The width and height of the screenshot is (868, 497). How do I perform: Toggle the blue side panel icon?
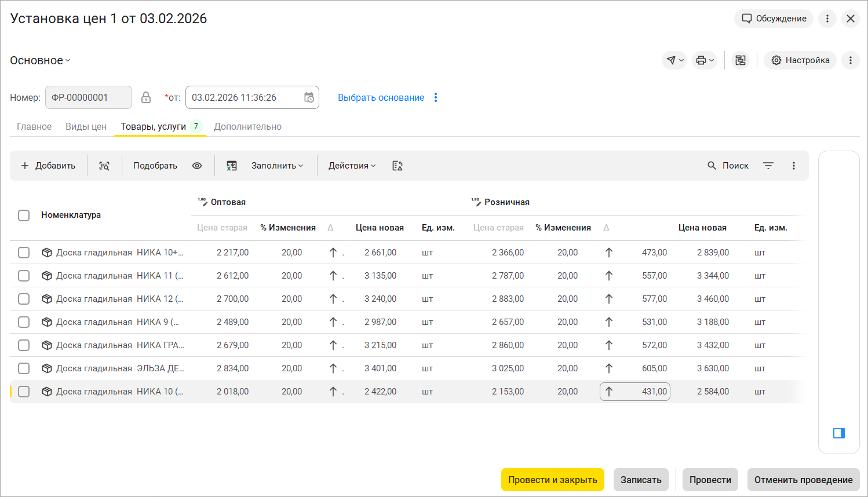(838, 433)
